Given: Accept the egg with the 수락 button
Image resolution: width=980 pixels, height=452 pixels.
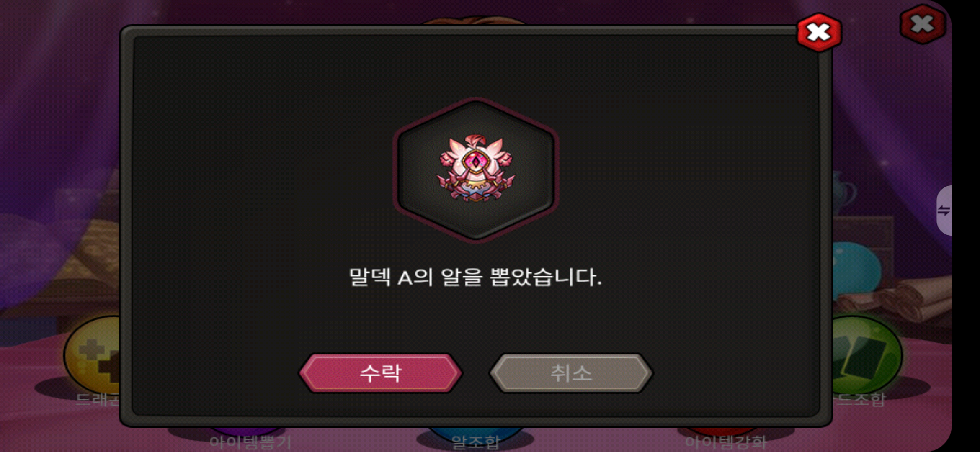Looking at the screenshot, I should click(x=380, y=373).
